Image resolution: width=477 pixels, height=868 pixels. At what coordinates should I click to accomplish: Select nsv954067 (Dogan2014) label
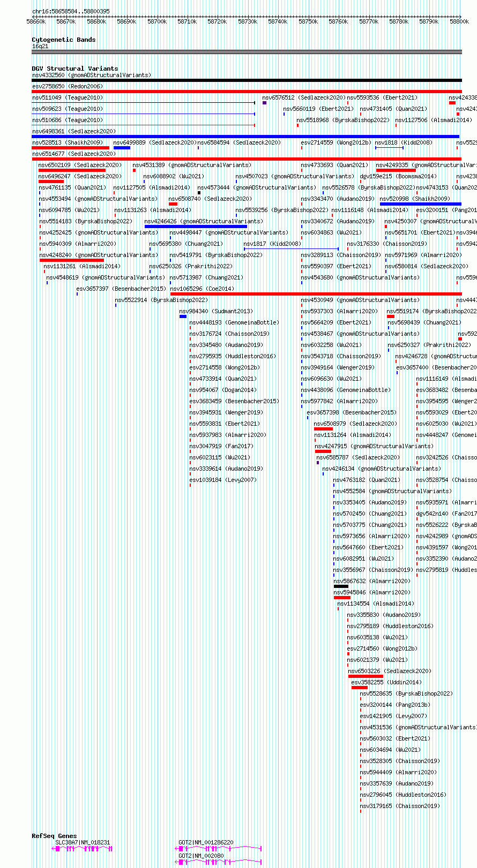pyautogui.click(x=223, y=390)
